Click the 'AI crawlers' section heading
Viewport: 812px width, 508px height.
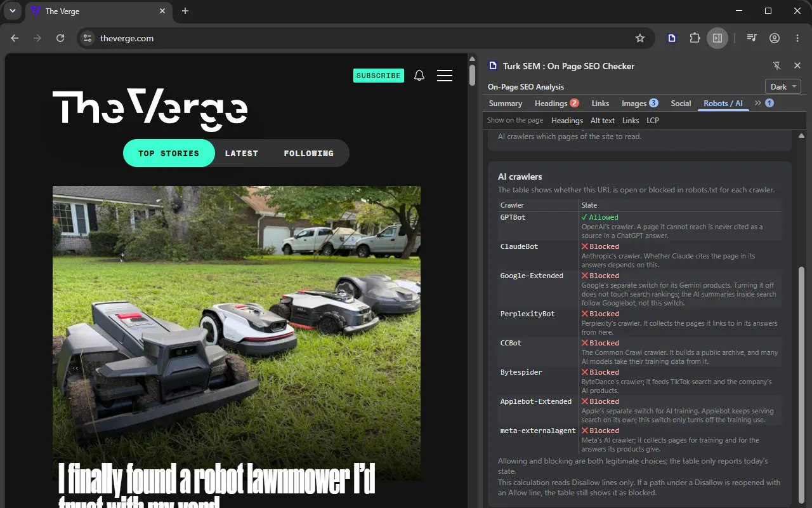tap(520, 177)
